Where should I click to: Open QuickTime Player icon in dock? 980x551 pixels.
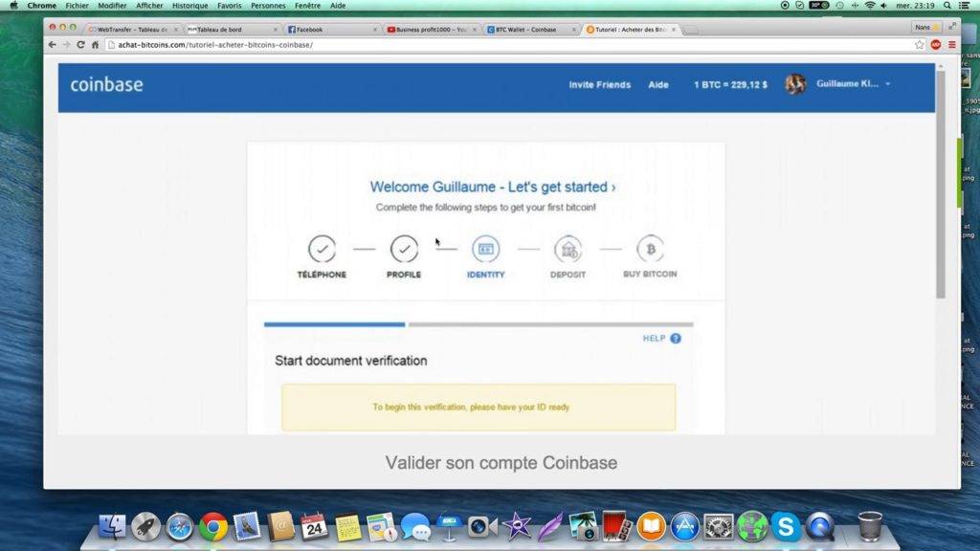(820, 527)
